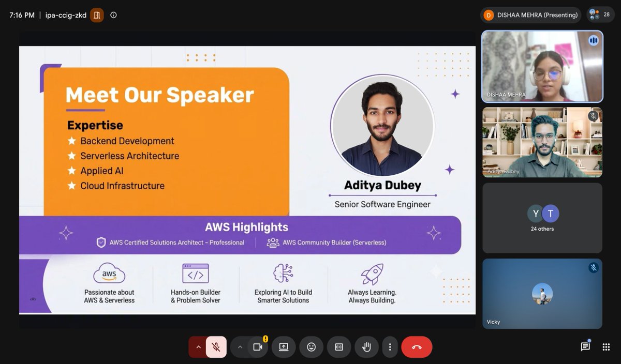Turn on closed captions
The image size is (621, 364).
339,347
